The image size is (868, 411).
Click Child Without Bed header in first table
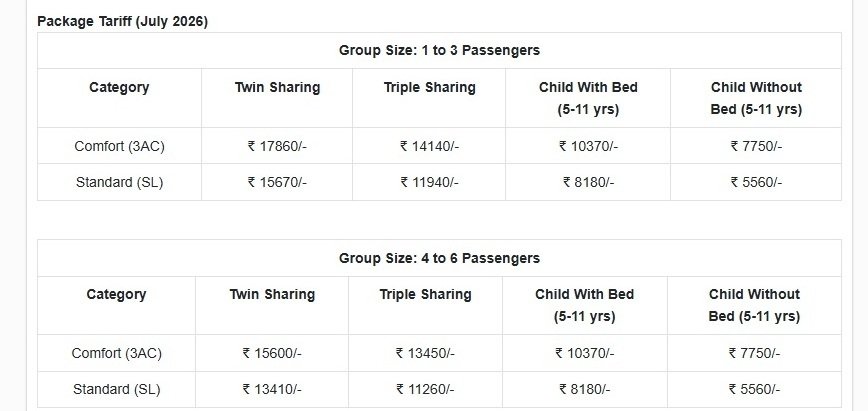pyautogui.click(x=756, y=98)
